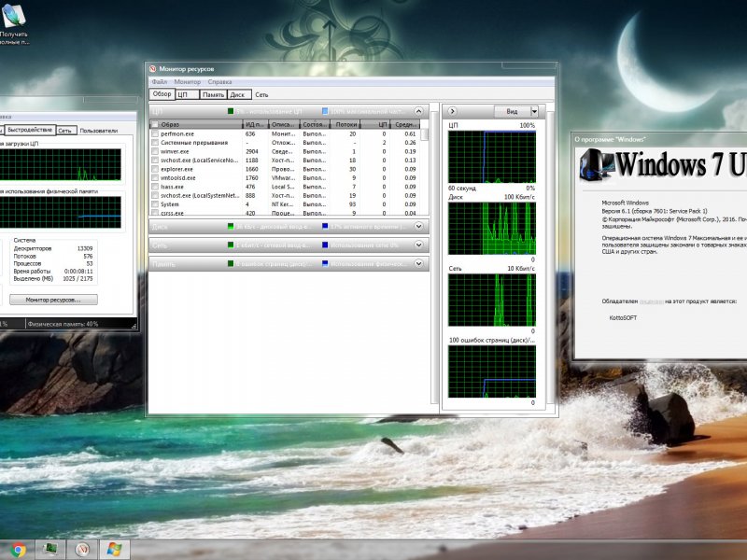747x560 pixels.
Task: Check the perfmon.exe process box
Action: (154, 133)
